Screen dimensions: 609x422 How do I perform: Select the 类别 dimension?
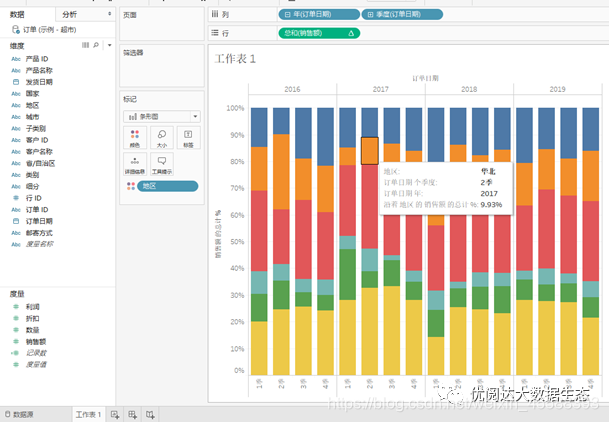[x=32, y=175]
